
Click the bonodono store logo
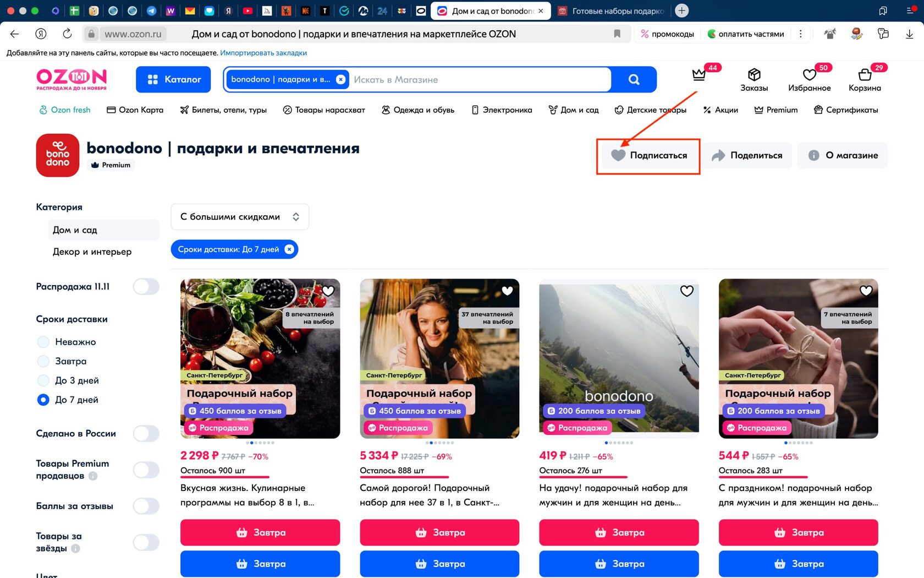(58, 155)
